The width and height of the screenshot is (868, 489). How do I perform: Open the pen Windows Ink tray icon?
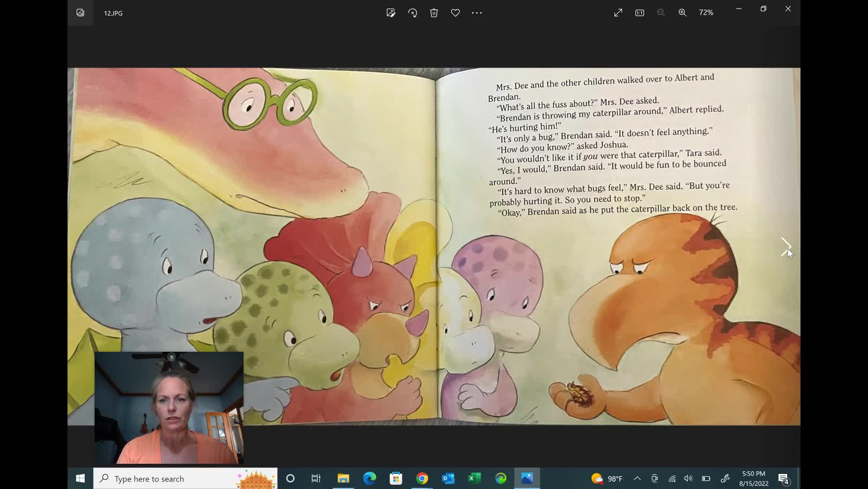click(x=725, y=478)
